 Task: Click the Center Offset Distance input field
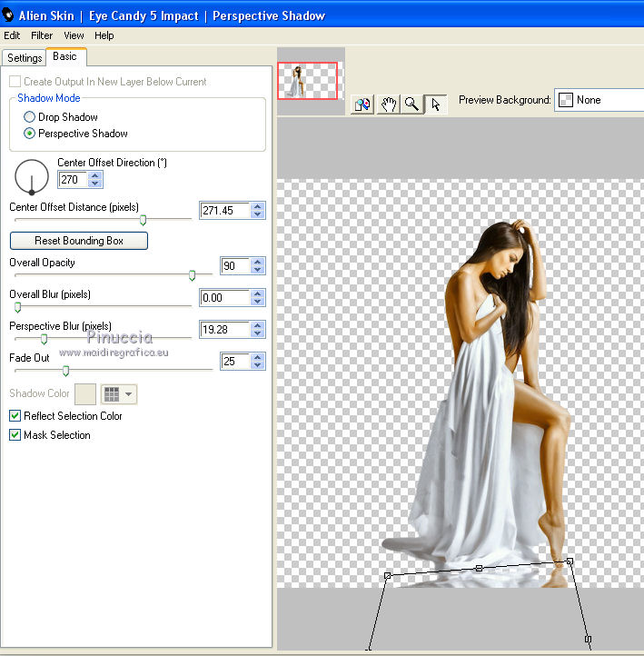225,210
